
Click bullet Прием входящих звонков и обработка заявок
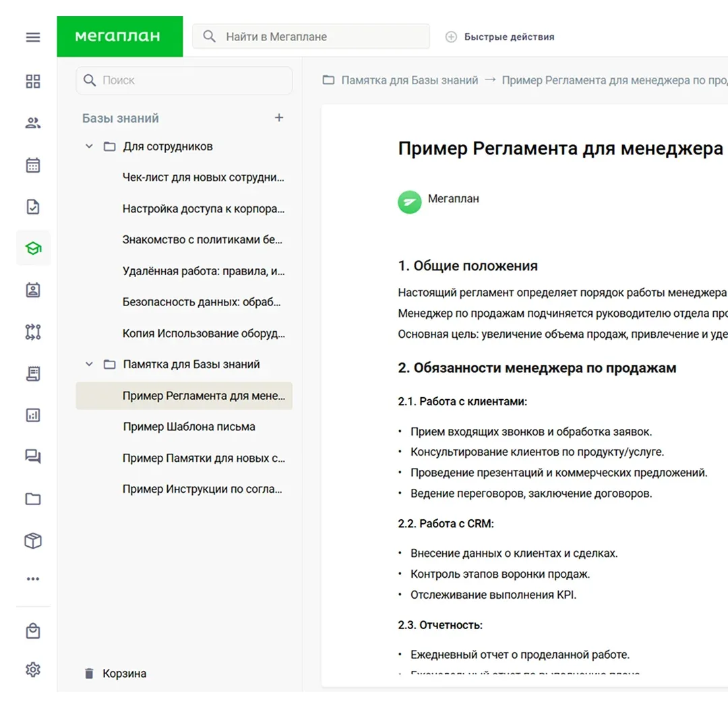tap(531, 432)
